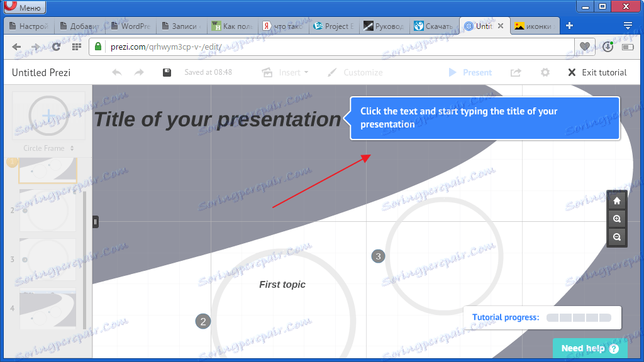Viewport: 644px width, 362px height.
Task: Switch to the Как поль browser tab
Action: point(232,26)
